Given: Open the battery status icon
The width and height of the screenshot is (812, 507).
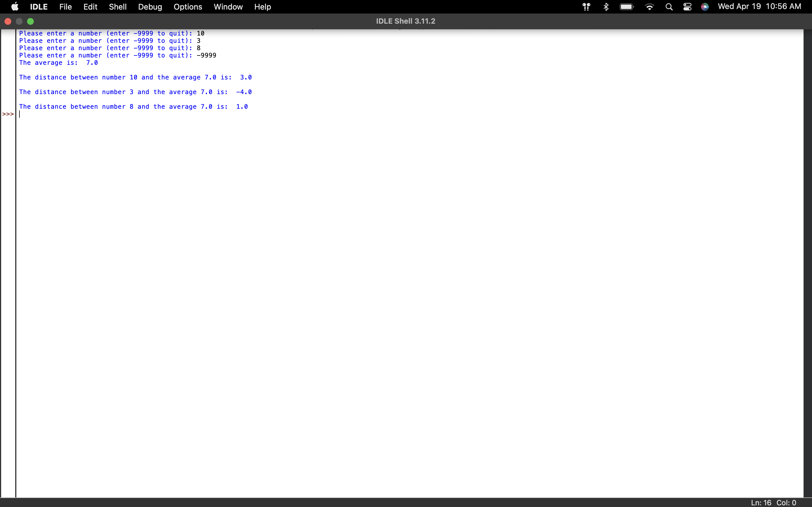Looking at the screenshot, I should (626, 7).
